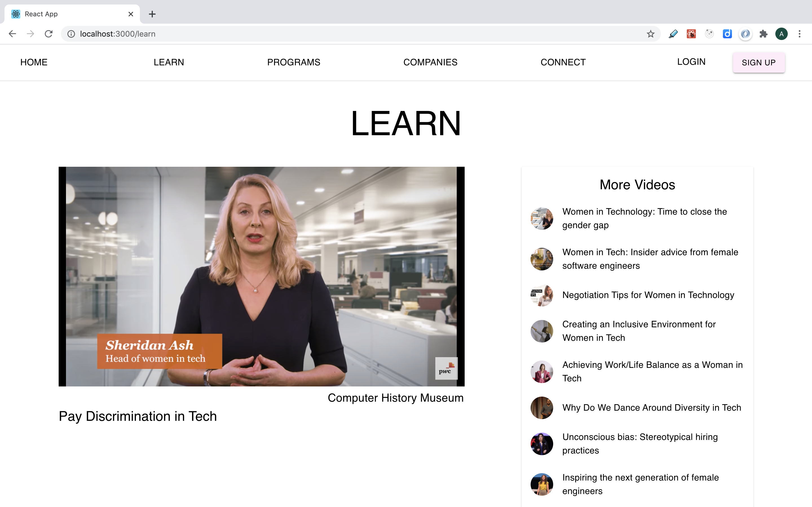
Task: Open the Extensions puzzle icon
Action: coord(763,34)
